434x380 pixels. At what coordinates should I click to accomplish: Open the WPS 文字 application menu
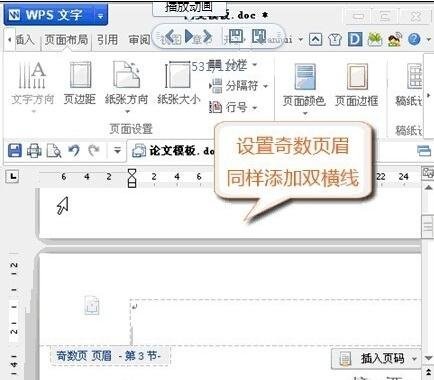pyautogui.click(x=49, y=15)
